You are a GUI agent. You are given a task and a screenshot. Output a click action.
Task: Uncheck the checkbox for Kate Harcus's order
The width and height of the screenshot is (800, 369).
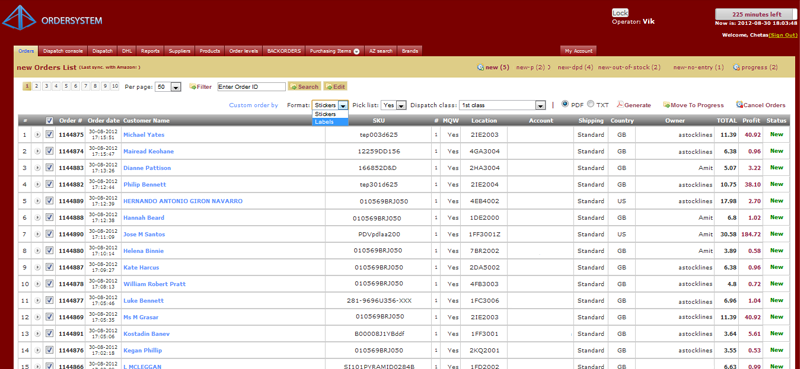pos(49,267)
